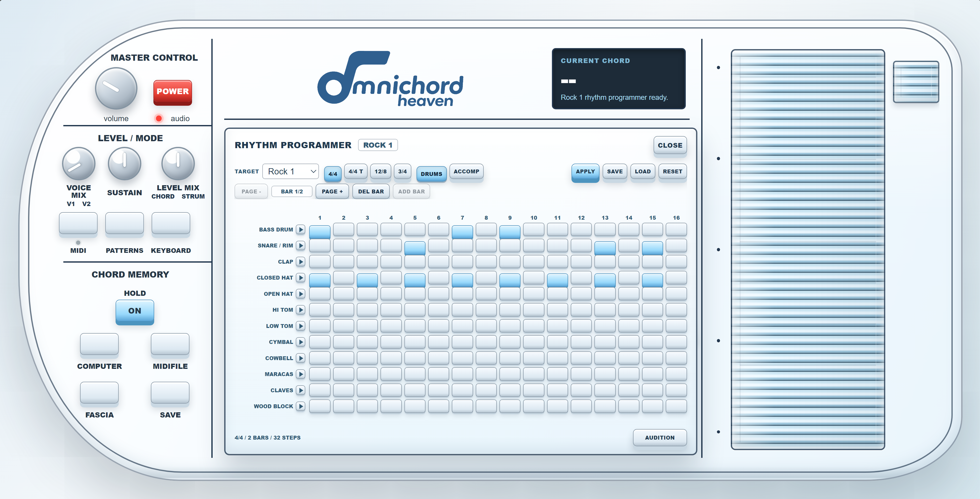Delete the current bar
This screenshot has width=980, height=499.
click(x=371, y=192)
